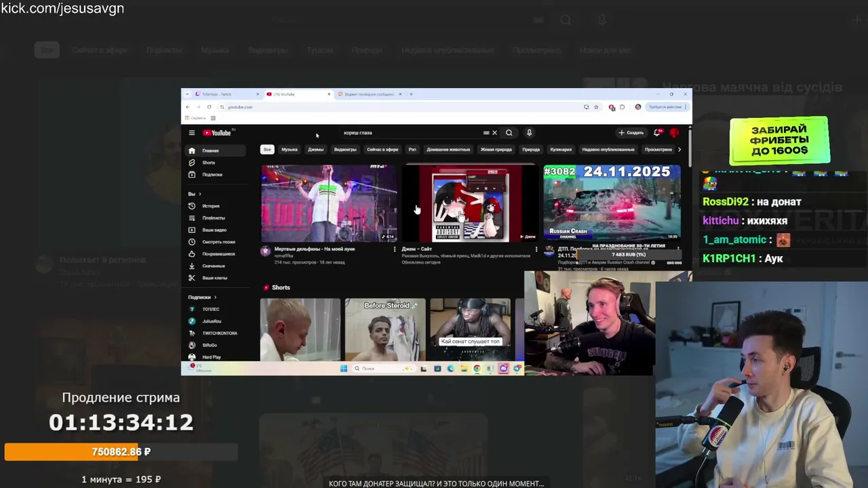
Task: Expand the Подписки subscriptions header
Action: click(x=202, y=297)
